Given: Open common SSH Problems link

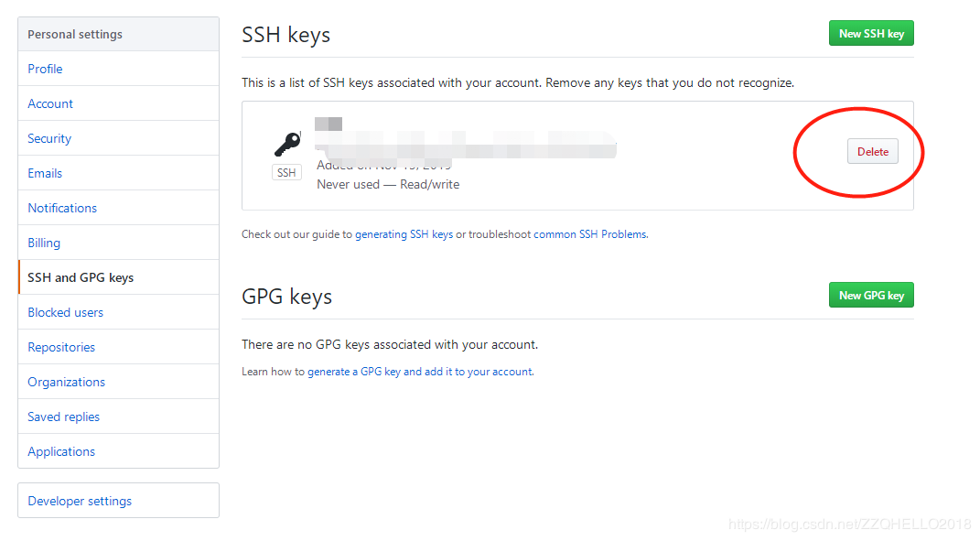Looking at the screenshot, I should 590,234.
